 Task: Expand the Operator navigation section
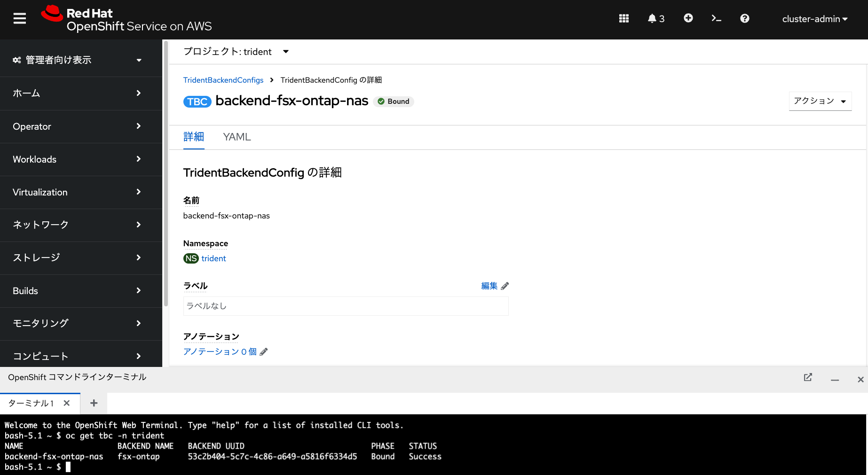[81, 126]
